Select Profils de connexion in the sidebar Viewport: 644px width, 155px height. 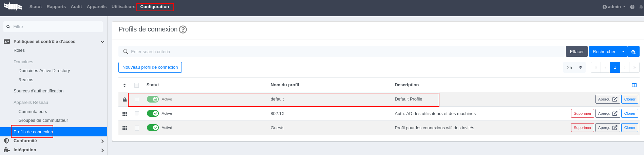54,132
